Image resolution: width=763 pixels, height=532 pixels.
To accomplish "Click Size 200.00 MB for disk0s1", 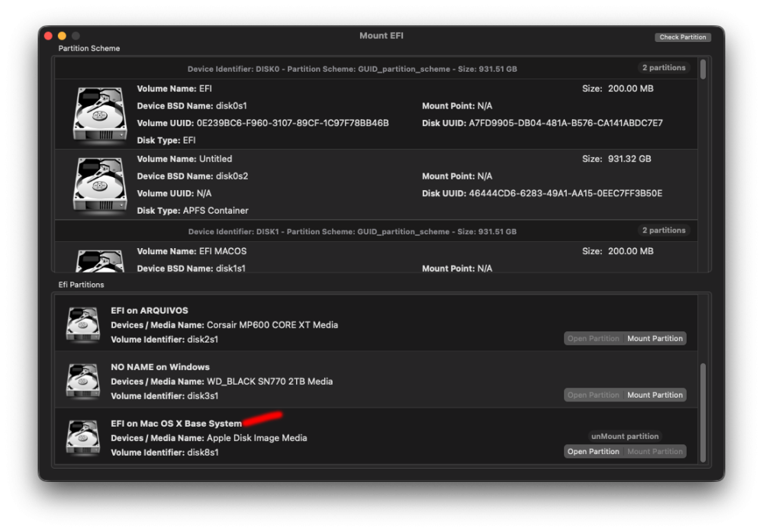I will tap(617, 89).
